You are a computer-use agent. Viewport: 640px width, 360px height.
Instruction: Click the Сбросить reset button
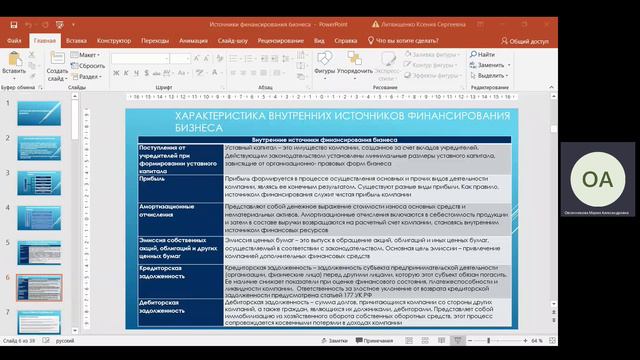pos(87,65)
